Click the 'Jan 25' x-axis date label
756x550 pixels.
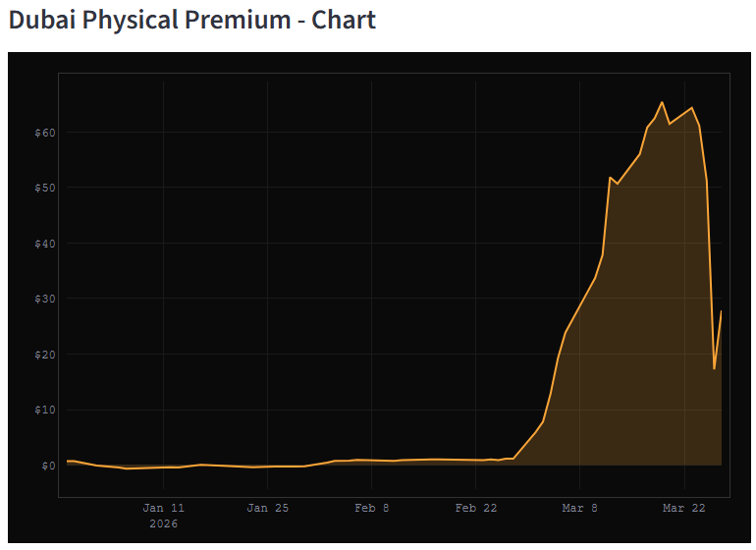pyautogui.click(x=268, y=508)
